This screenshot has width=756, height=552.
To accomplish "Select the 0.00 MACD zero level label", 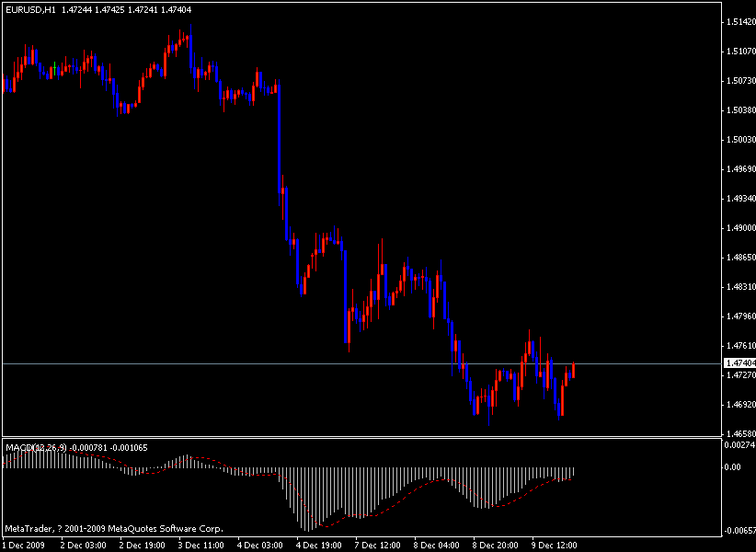I will click(734, 467).
